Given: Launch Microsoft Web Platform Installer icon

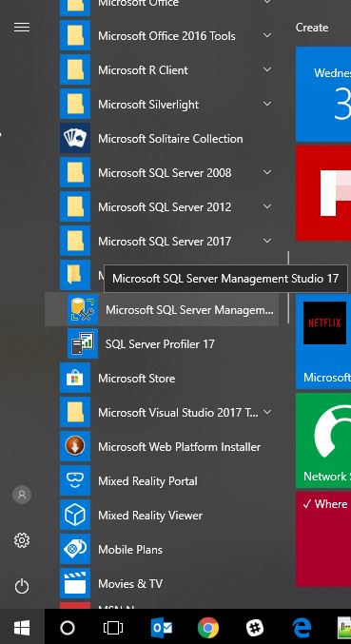Looking at the screenshot, I should [x=75, y=446].
